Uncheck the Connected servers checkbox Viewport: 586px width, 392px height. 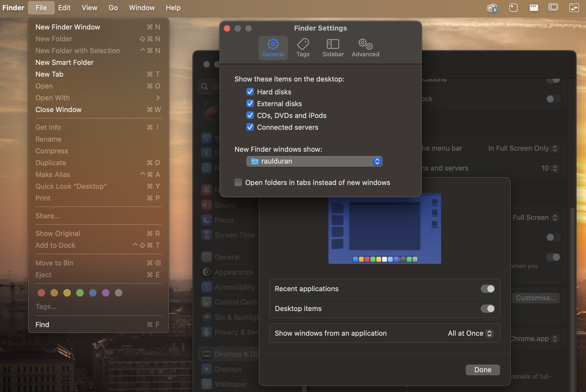[x=250, y=127]
